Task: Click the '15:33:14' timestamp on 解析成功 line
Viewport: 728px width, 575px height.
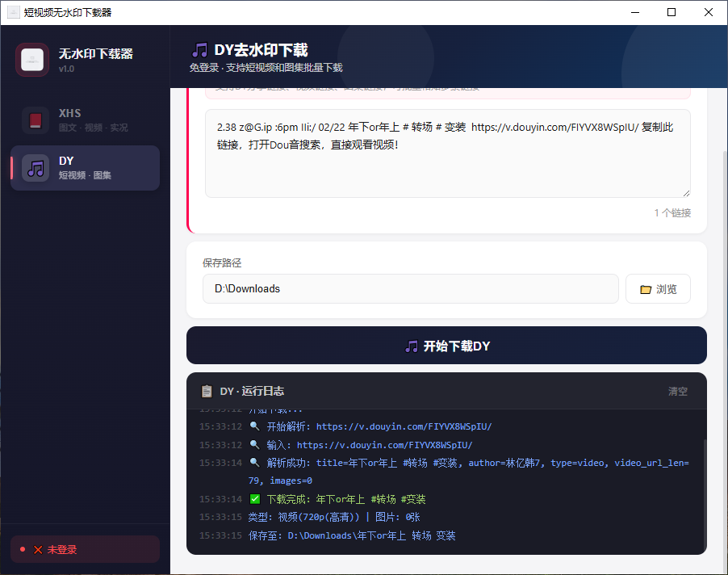Action: pos(220,463)
